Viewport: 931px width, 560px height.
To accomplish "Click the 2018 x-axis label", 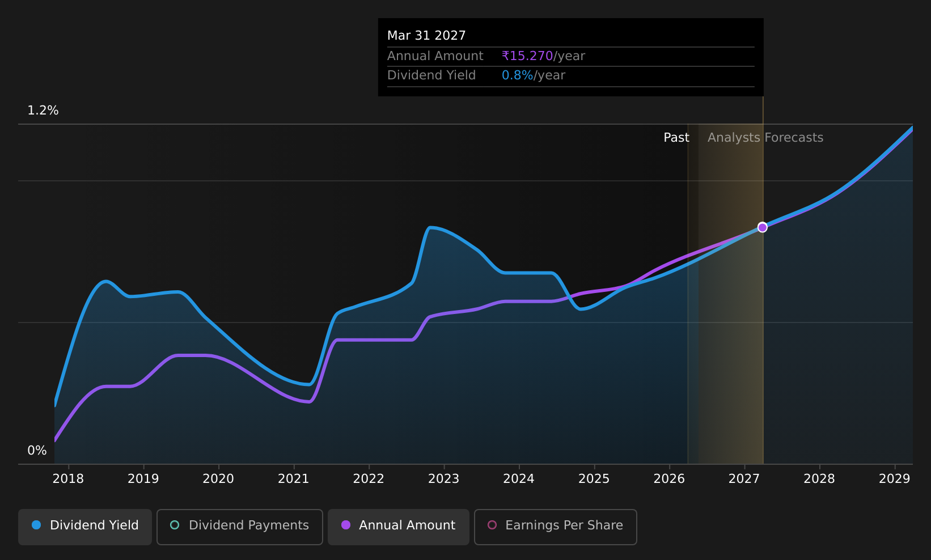I will tap(68, 479).
